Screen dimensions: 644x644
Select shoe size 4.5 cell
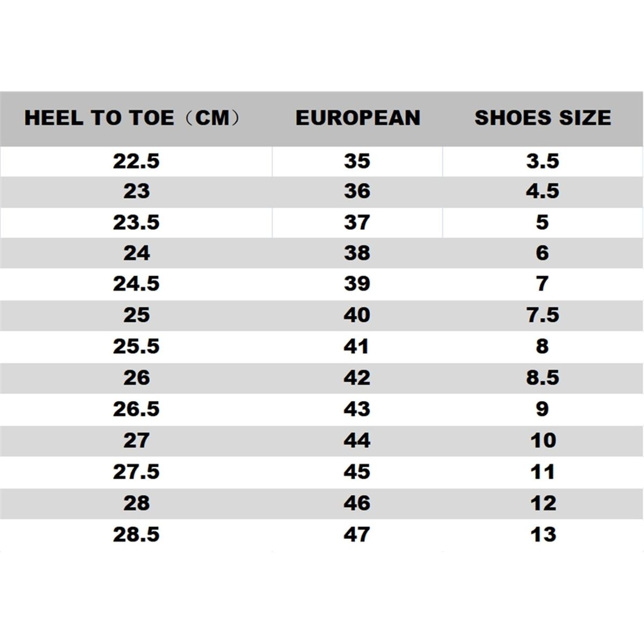(x=543, y=192)
